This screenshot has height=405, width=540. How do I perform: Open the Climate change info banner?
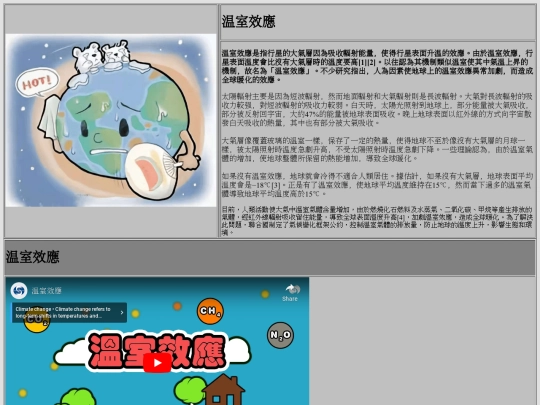pyautogui.click(x=69, y=313)
